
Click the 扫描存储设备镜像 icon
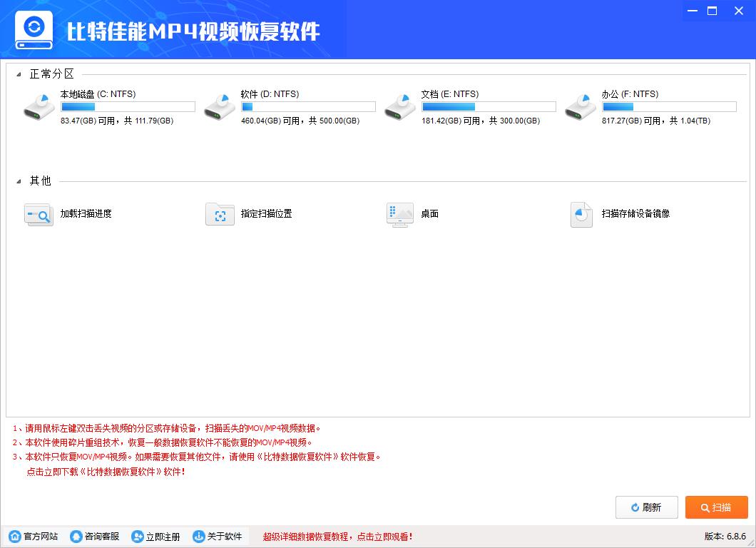click(x=581, y=214)
